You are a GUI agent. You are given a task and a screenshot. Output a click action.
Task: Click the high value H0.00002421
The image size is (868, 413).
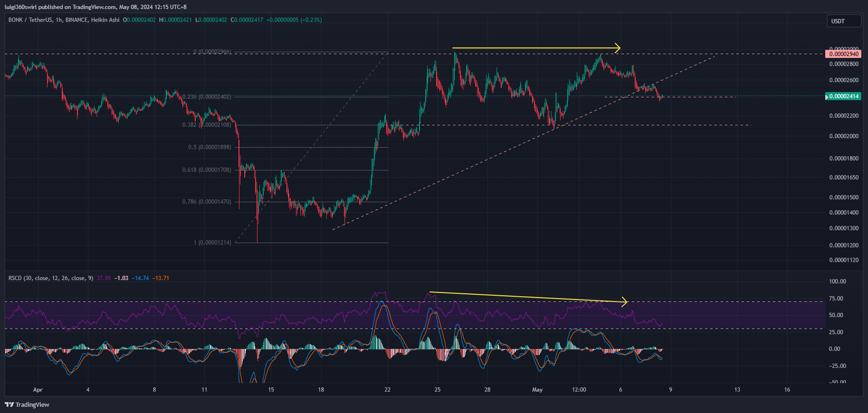(x=175, y=20)
